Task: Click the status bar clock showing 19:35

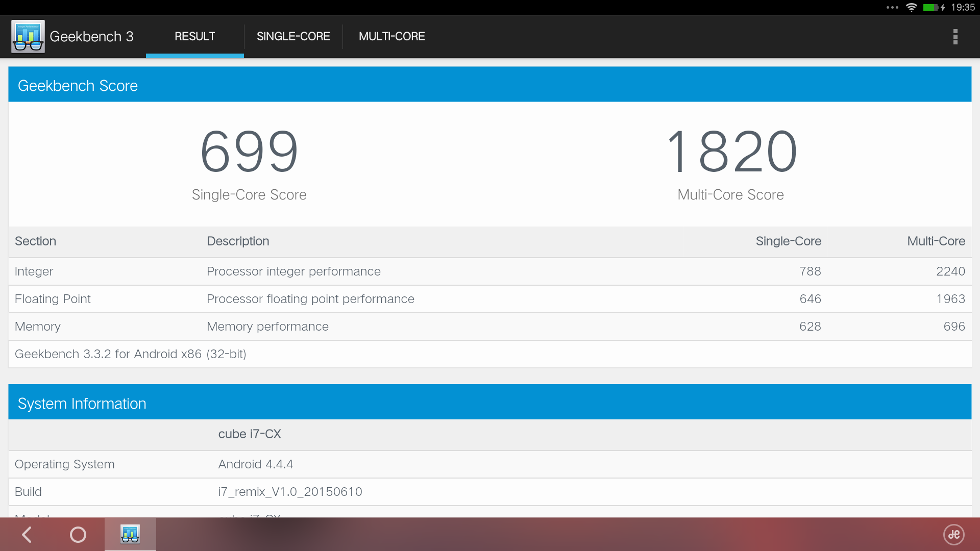Action: pos(963,7)
